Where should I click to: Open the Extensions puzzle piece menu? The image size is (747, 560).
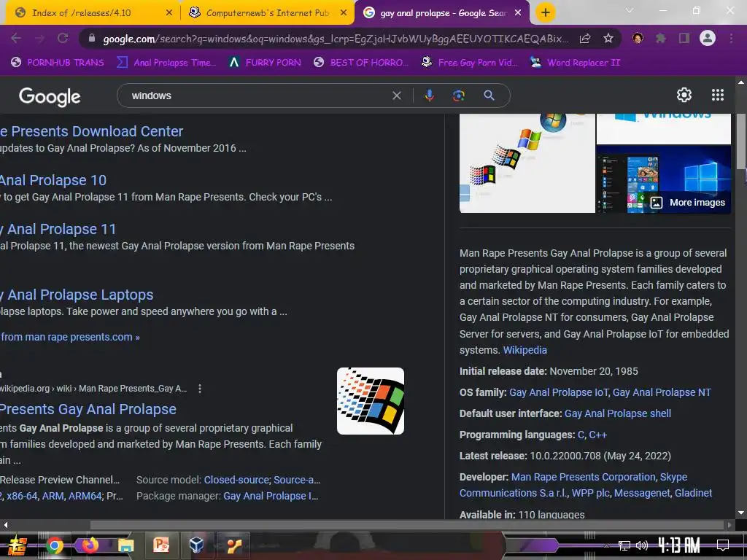tap(661, 39)
